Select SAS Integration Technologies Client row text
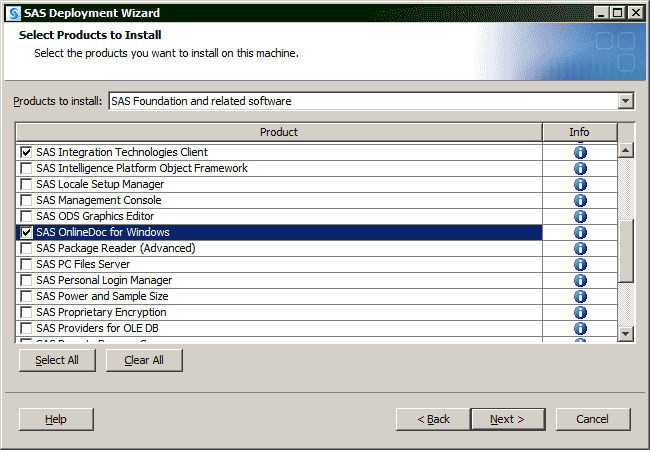Image resolution: width=650 pixels, height=450 pixels. [x=122, y=152]
